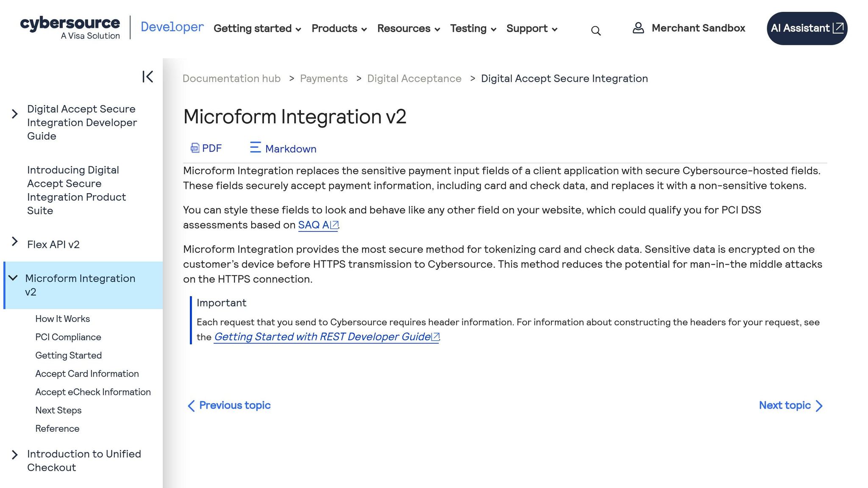Open Reference subtopic

[57, 428]
